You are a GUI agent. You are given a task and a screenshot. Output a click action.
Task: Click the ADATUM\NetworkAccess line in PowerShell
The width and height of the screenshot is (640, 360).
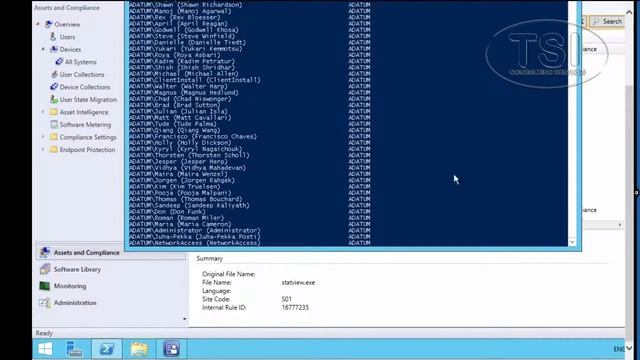[x=195, y=243]
